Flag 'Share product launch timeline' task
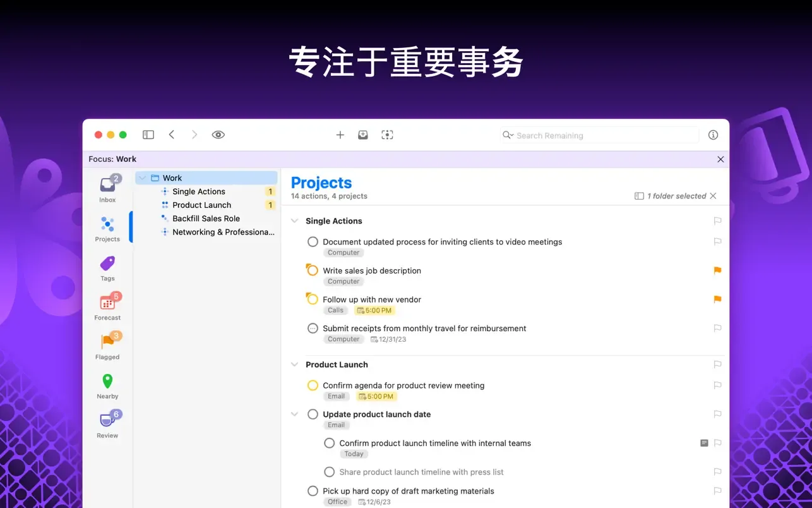Viewport: 812px width, 508px height. (717, 472)
